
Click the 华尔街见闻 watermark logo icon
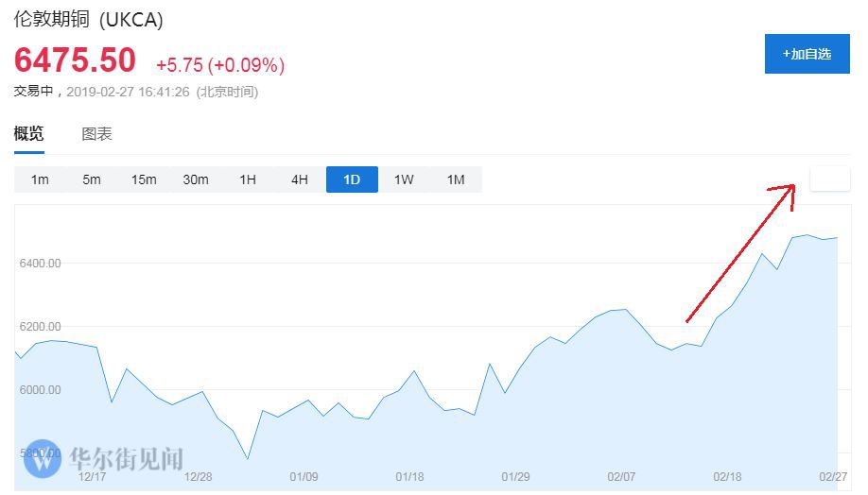tap(42, 459)
